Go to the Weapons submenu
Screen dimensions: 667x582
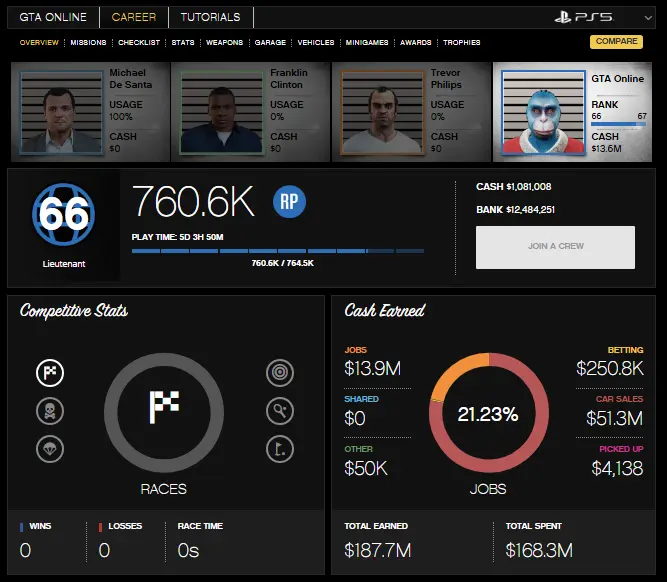pyautogui.click(x=225, y=43)
